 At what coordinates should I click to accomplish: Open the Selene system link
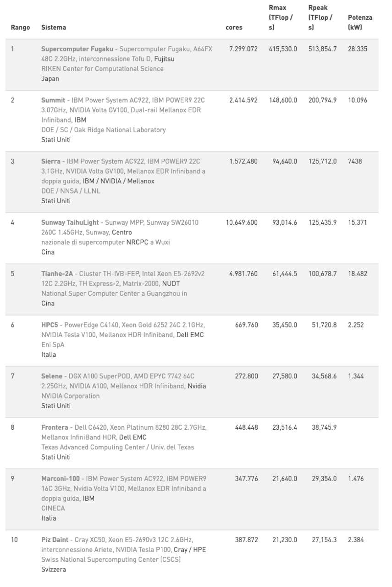point(51,377)
